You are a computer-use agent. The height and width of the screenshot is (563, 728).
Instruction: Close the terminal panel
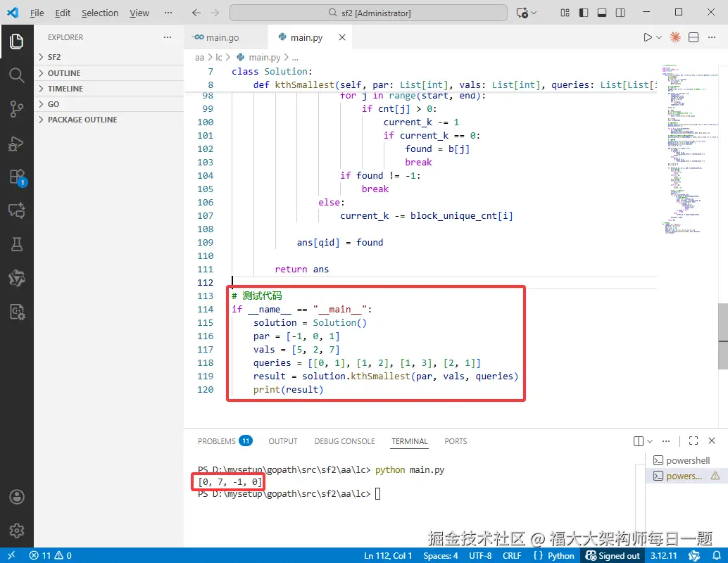(712, 441)
